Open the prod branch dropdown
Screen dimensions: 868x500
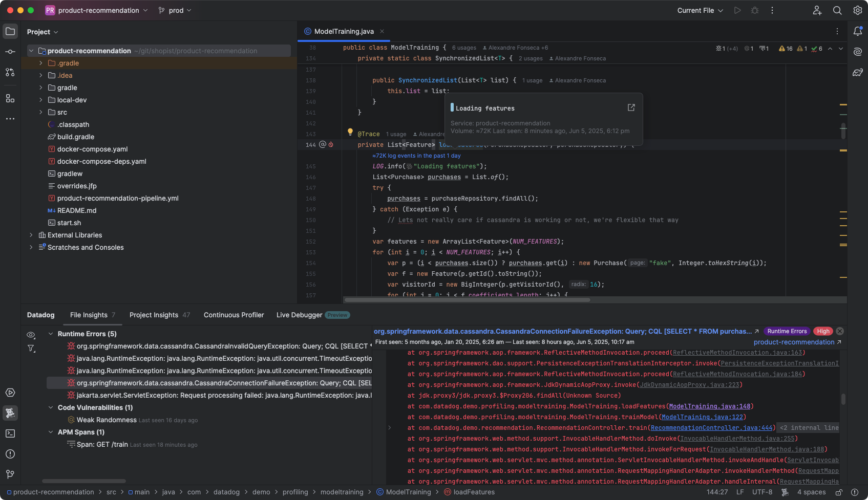coord(175,10)
